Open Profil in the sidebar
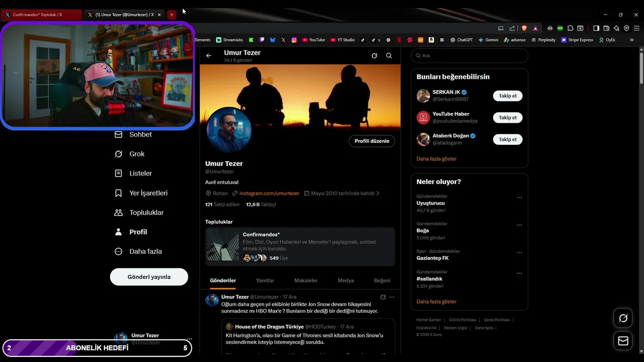This screenshot has width=644, height=362. (131, 232)
